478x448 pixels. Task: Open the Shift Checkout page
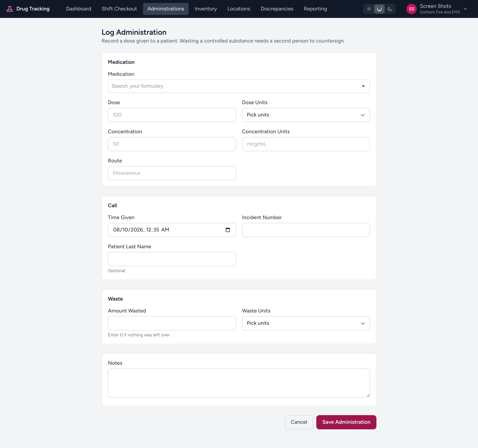[119, 9]
